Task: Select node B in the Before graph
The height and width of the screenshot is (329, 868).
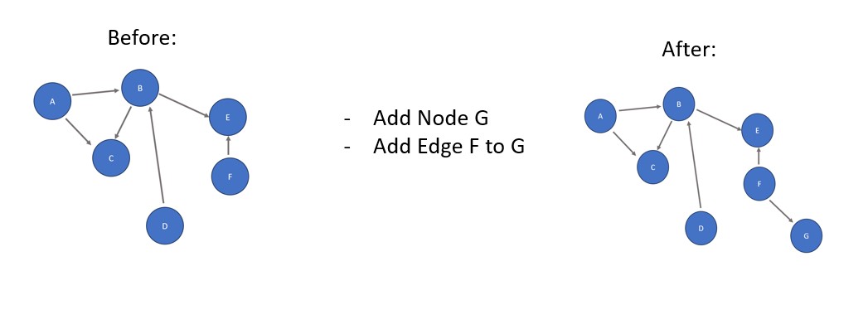Action: coord(140,88)
